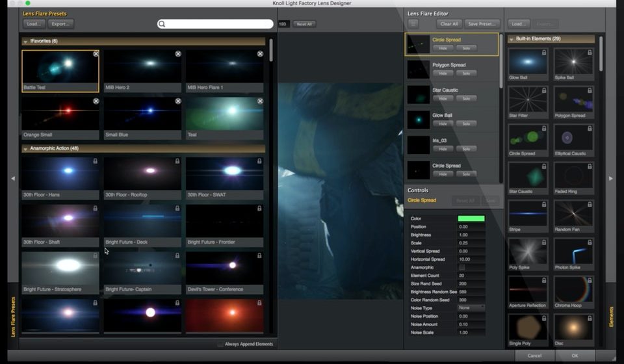Collapse the elements panel with right arrow
This screenshot has width=624, height=364.
[x=611, y=179]
